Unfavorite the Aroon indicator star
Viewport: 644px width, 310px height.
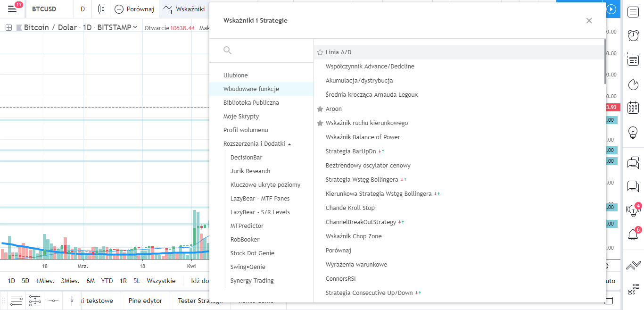(x=320, y=109)
